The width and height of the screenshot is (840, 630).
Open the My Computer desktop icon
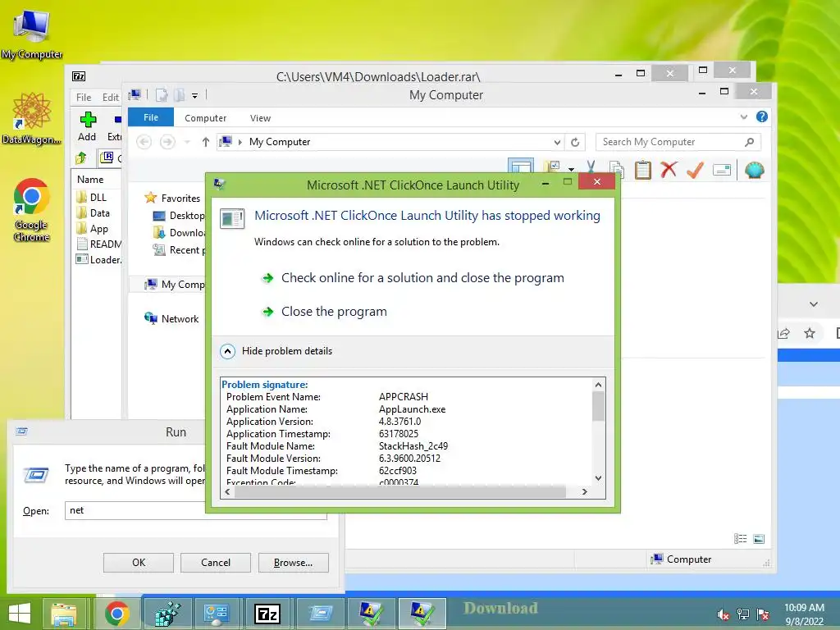click(32, 33)
